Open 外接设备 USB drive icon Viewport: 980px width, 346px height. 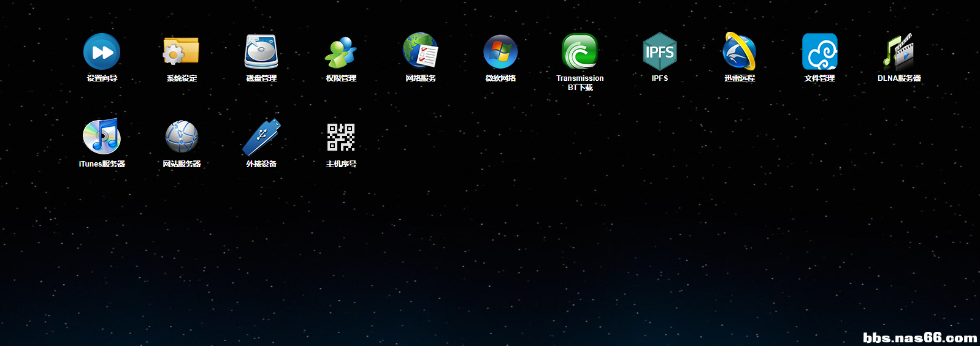tap(261, 137)
